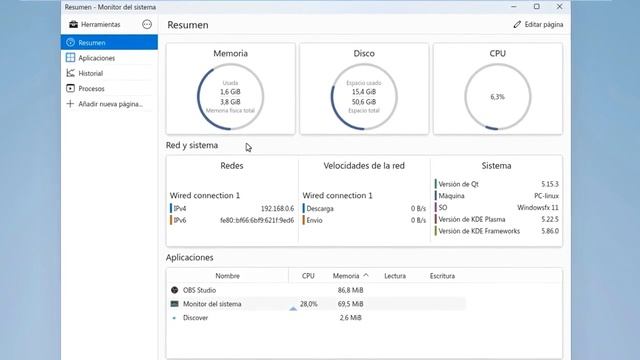Click the Herramientas label
640x360 pixels.
(x=100, y=24)
